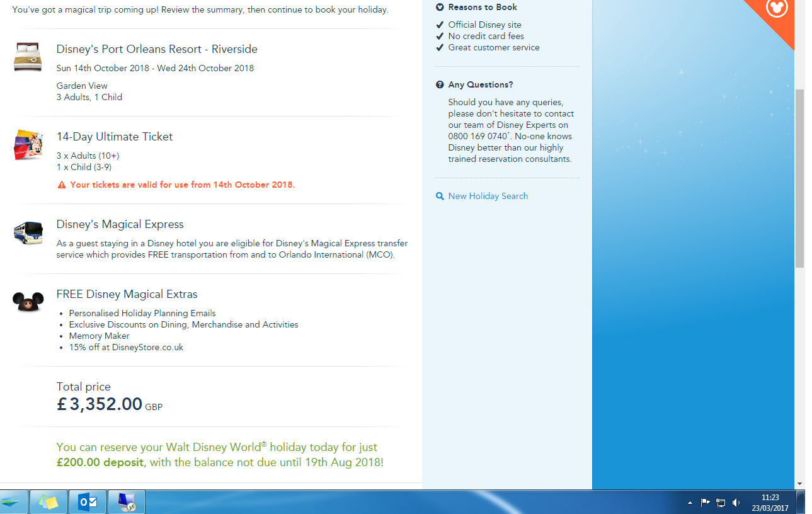Click the checkmark beside No credit card fees
The image size is (812, 514).
click(x=440, y=37)
